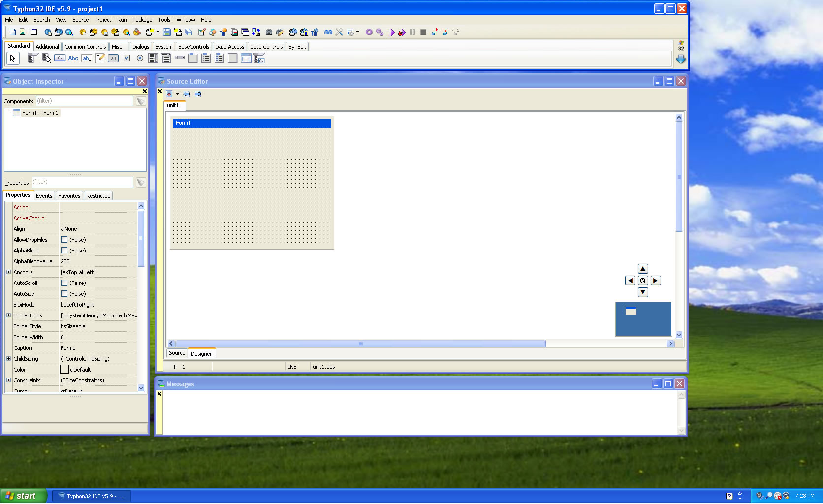Click the property grid vertical scrollbar thumb

point(141,238)
